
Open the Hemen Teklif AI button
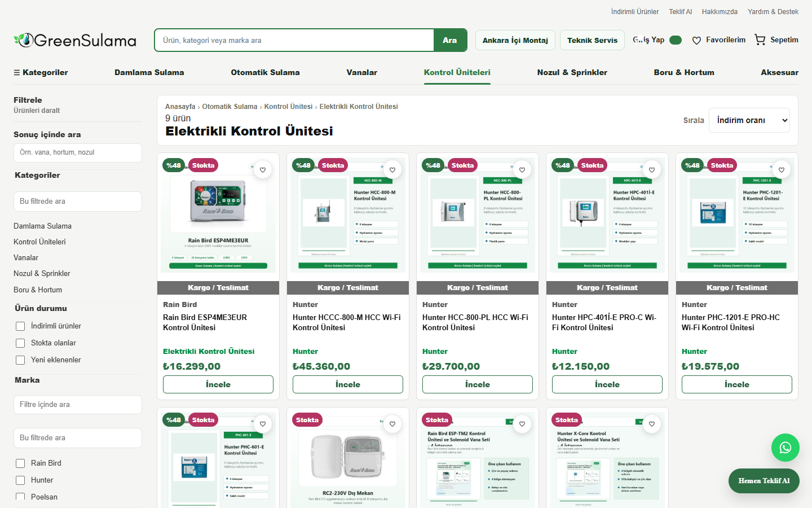[x=764, y=481]
